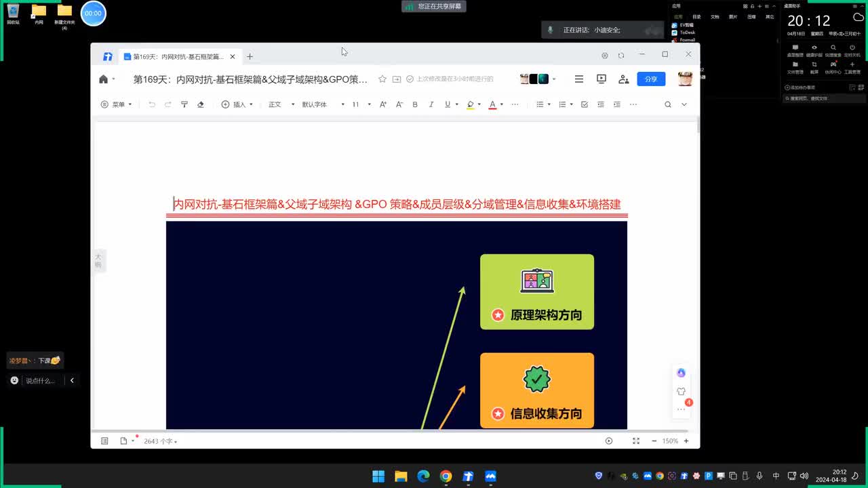The width and height of the screenshot is (868, 488).
Task: Open the 正文 paragraph style dropdown
Action: click(282, 104)
